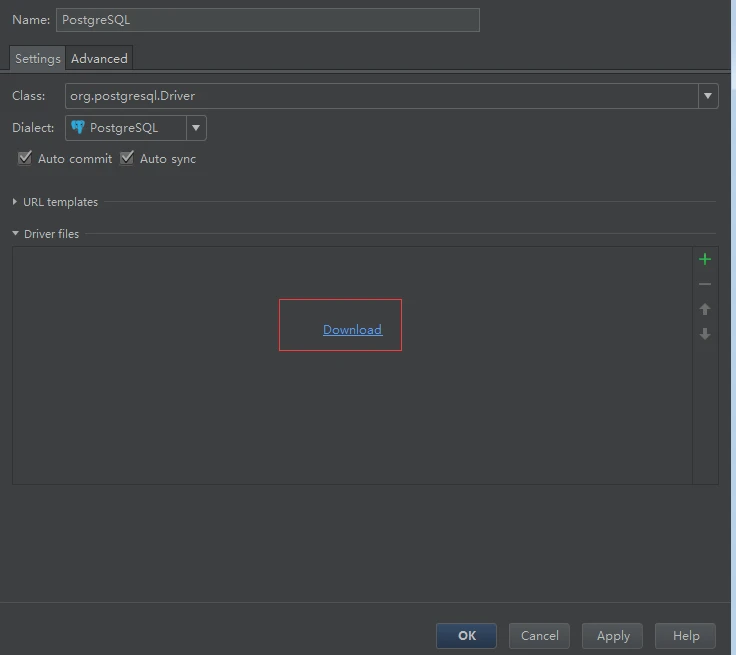The height and width of the screenshot is (655, 736).
Task: Click the Name input field
Action: point(268,20)
